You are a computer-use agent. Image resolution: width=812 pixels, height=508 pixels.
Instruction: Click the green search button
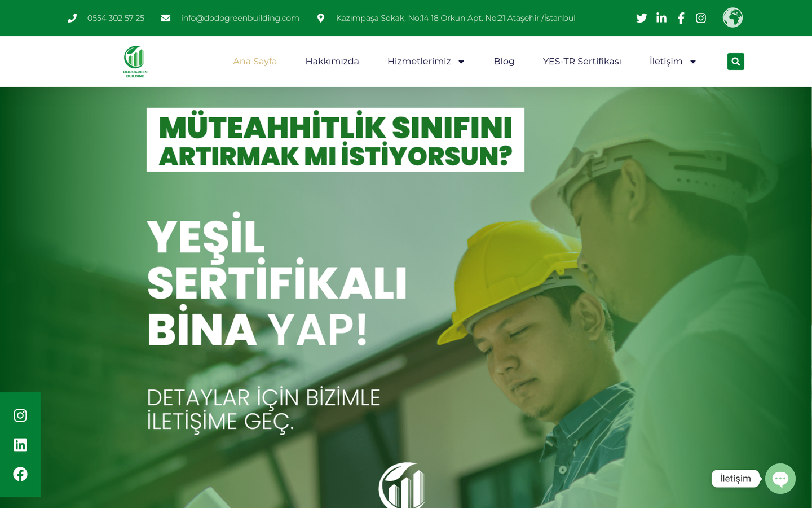pyautogui.click(x=736, y=62)
